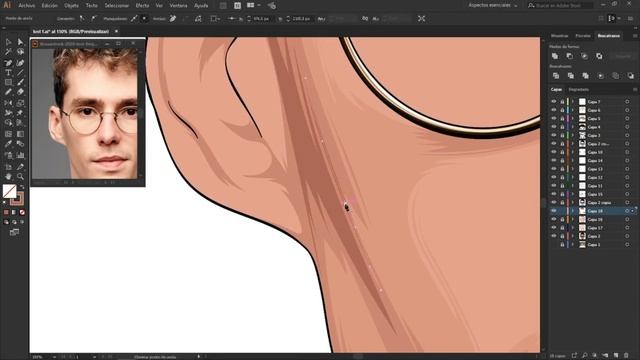Close the open document tab
640x360 pixels.
(x=116, y=31)
